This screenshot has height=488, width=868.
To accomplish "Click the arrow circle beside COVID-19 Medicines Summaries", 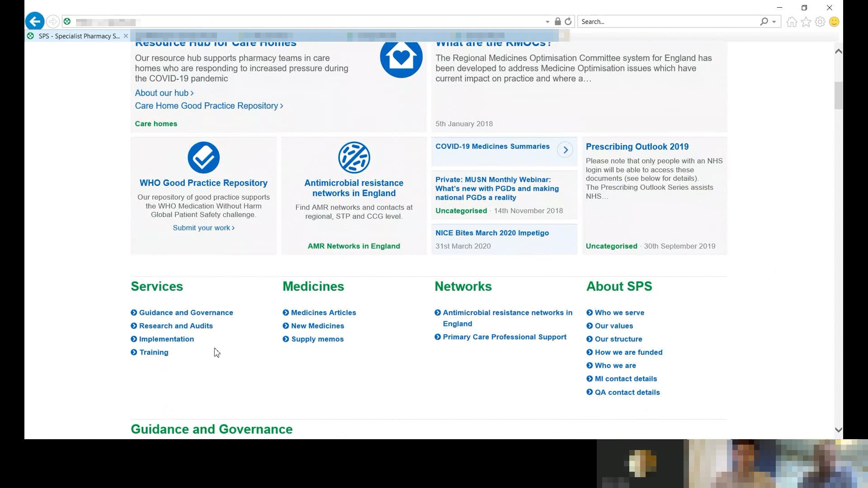I will point(565,150).
